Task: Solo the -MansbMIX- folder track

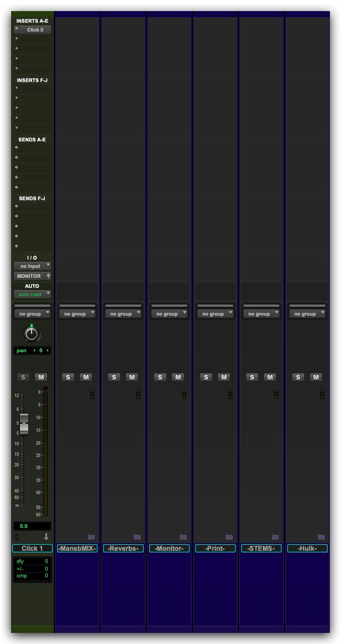Action: pyautogui.click(x=68, y=377)
